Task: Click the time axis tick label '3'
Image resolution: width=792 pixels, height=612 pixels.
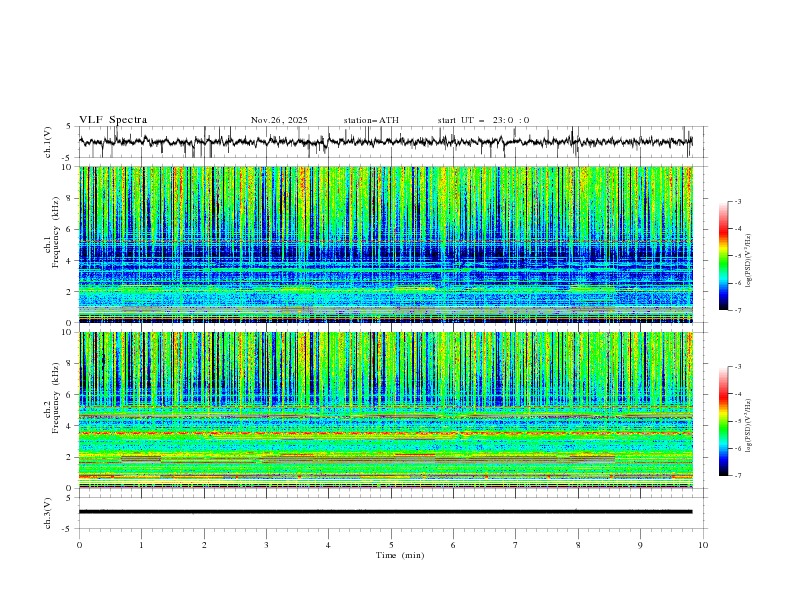Action: [x=266, y=545]
